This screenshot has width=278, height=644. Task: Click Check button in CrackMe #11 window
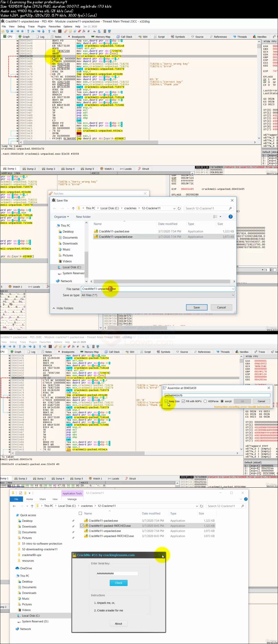coord(119,583)
